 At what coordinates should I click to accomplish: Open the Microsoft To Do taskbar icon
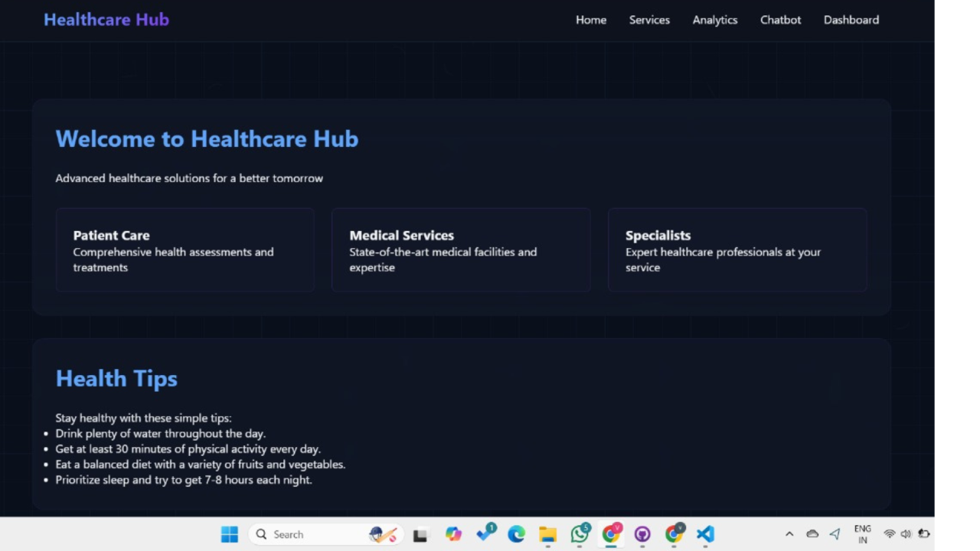click(485, 533)
